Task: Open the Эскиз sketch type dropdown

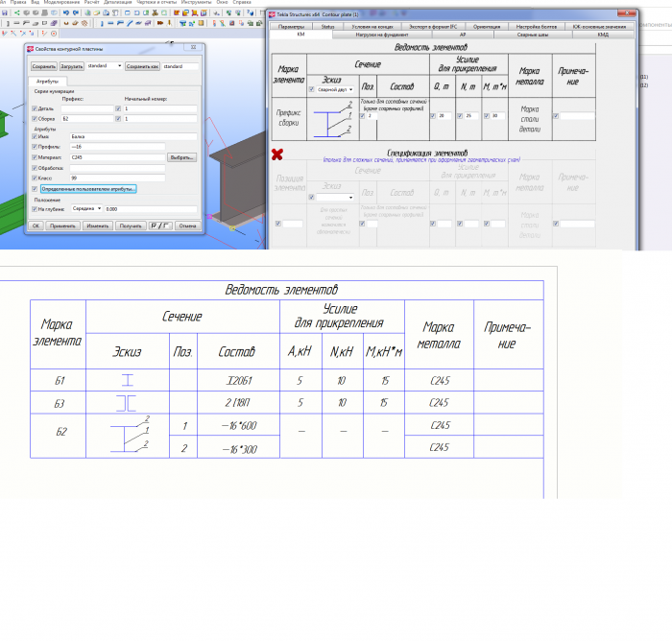Action: [x=335, y=89]
